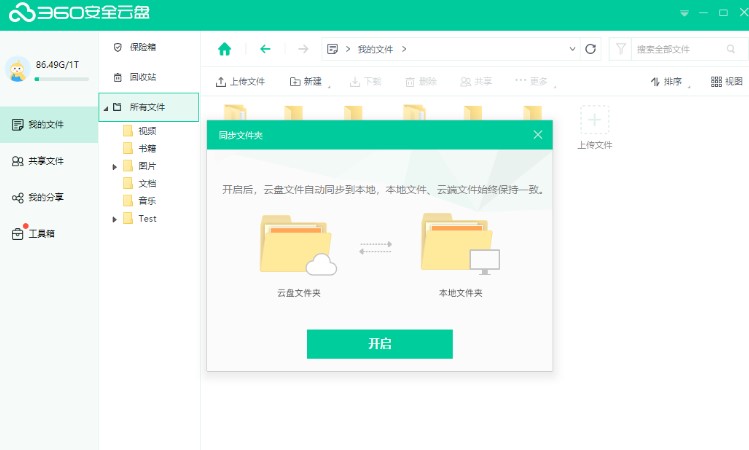Click the storage usage progress bar
The image size is (749, 450).
62,79
